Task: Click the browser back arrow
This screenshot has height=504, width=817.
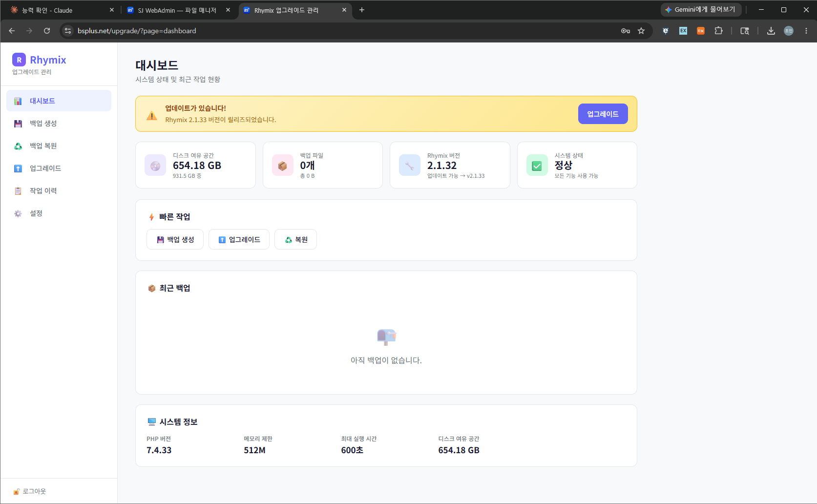Action: [x=12, y=31]
